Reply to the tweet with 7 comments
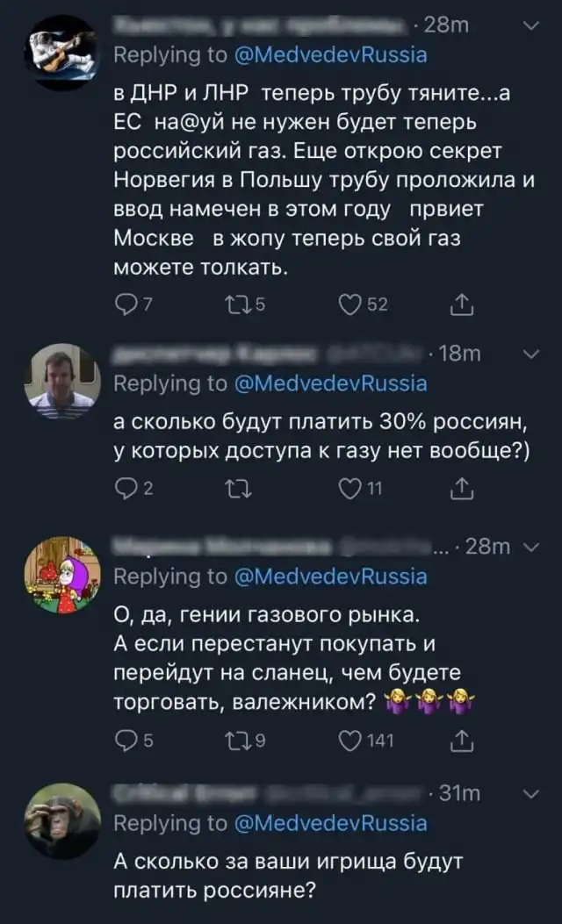The width and height of the screenshot is (562, 924). click(x=127, y=304)
